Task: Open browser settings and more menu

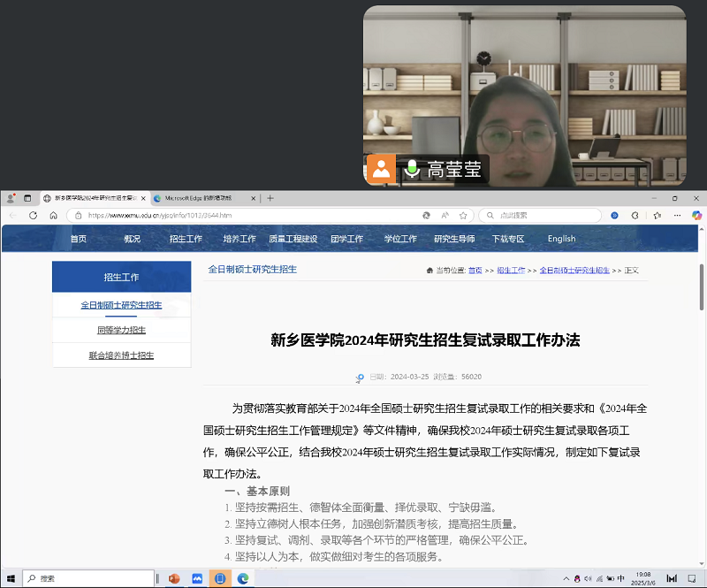Action: [676, 215]
